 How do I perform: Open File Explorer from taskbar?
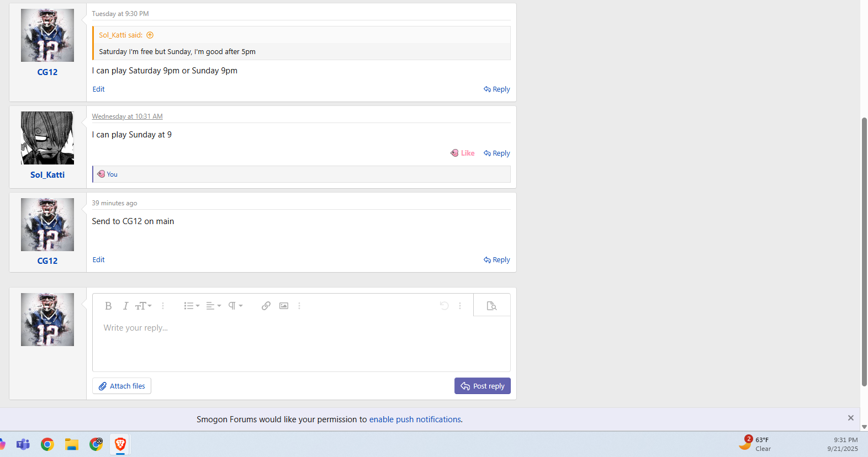72,444
